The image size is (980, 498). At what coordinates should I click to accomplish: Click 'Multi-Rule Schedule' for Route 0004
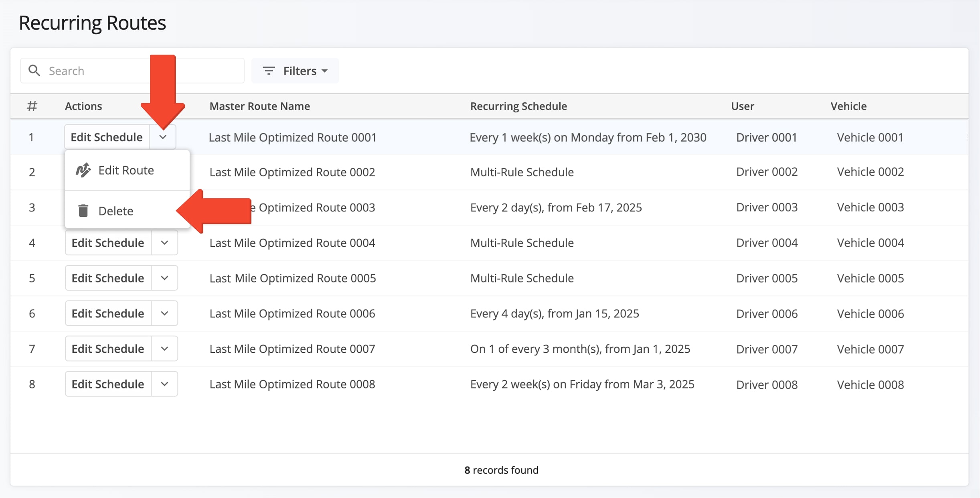(522, 243)
